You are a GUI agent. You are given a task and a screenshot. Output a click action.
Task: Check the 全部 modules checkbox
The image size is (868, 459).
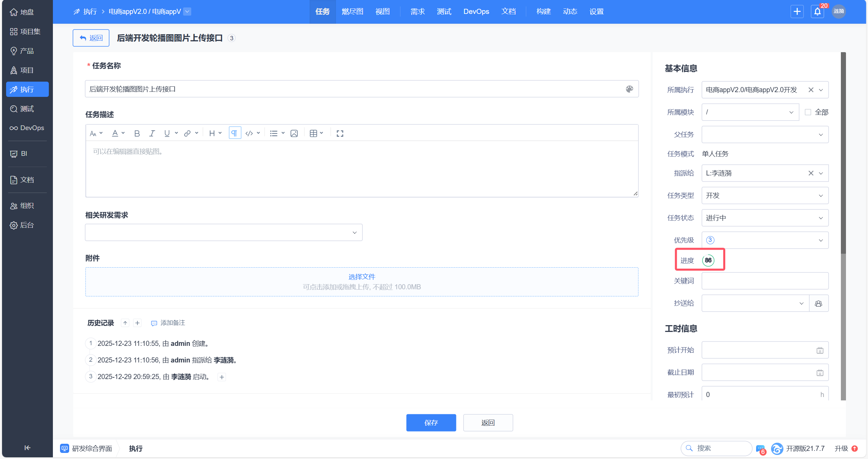(808, 112)
